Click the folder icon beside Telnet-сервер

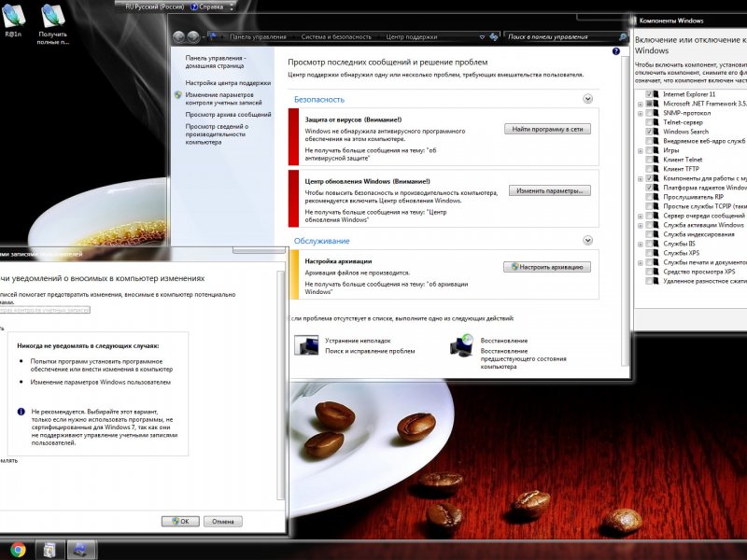point(656,122)
